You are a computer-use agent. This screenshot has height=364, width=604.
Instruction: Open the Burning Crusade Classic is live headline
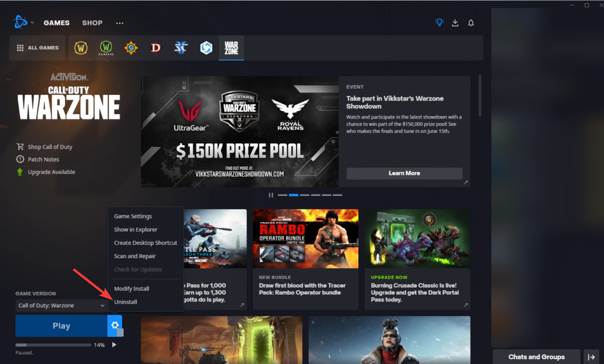(415, 292)
